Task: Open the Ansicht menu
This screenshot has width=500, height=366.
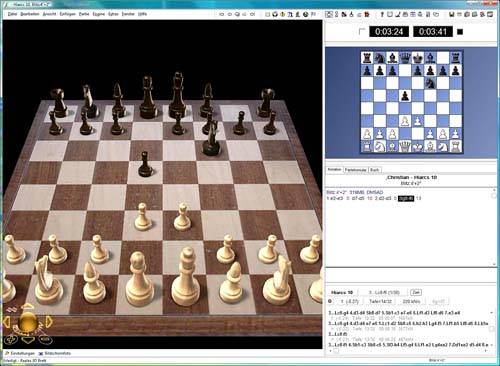Action: tap(49, 14)
